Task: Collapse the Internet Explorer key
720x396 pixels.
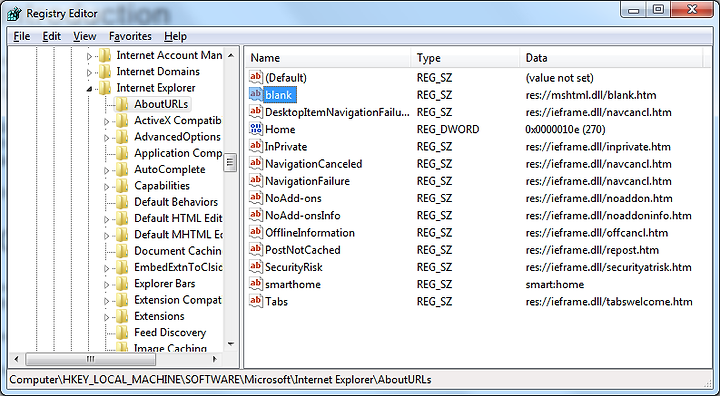Action: 90,89
